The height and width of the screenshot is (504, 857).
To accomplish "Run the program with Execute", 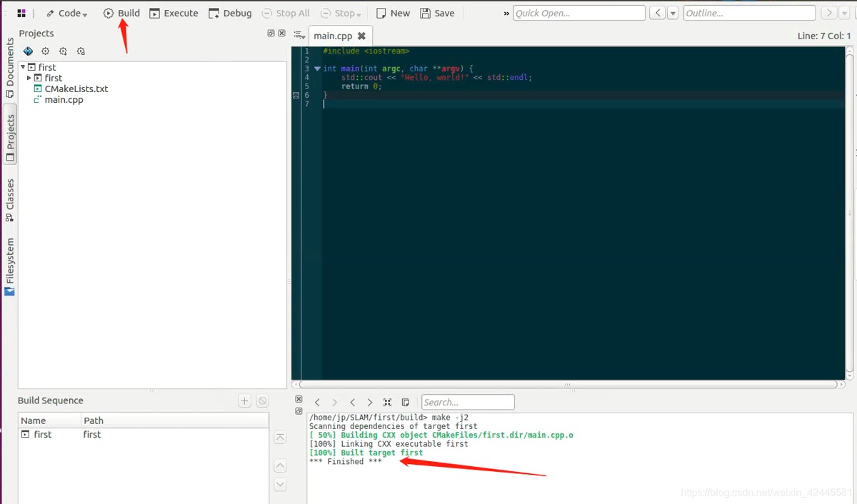I will click(174, 13).
